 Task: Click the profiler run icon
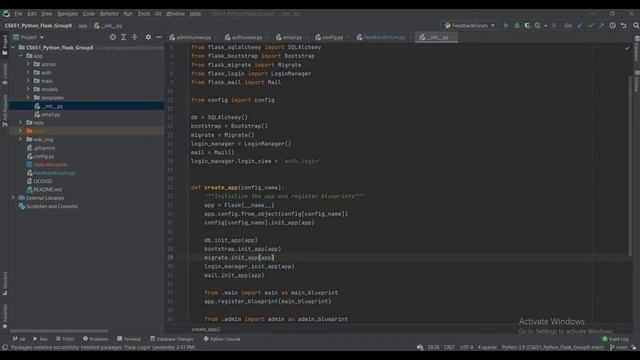pos(538,25)
